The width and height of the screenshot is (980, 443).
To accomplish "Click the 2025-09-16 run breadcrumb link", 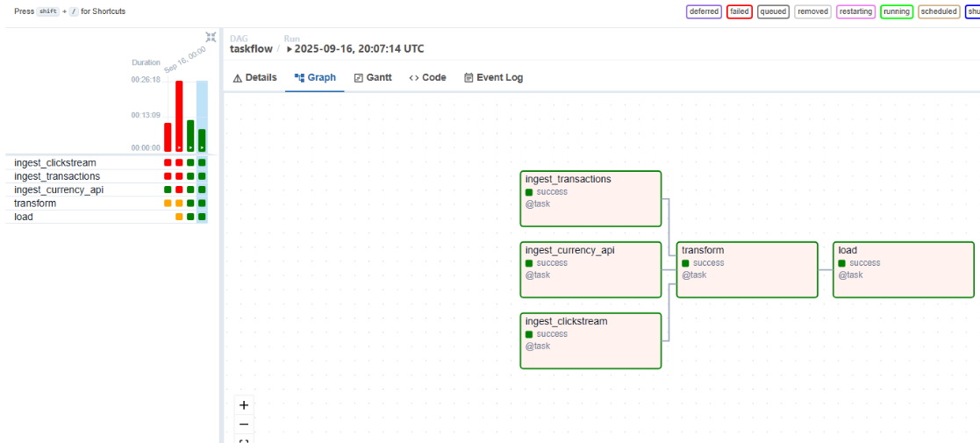I will (359, 49).
